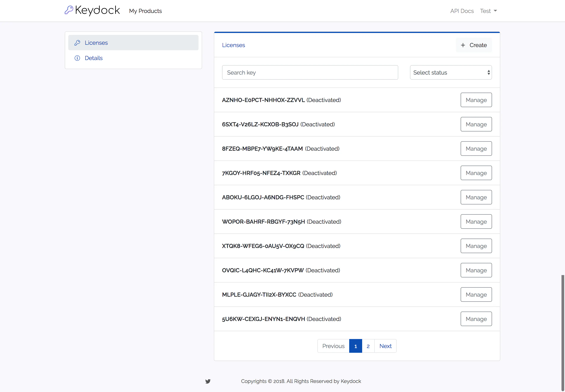Open the Twitter bird icon in footer
This screenshot has width=565, height=392.
(208, 381)
